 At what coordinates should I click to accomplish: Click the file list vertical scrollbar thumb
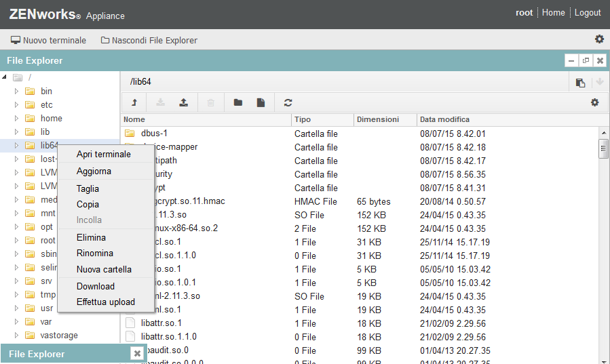[603, 148]
